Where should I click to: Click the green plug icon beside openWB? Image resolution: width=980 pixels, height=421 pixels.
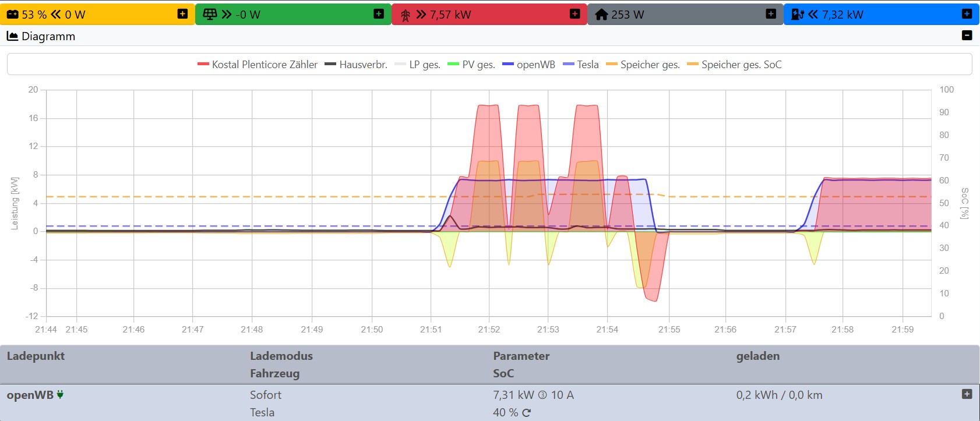pyautogui.click(x=60, y=395)
